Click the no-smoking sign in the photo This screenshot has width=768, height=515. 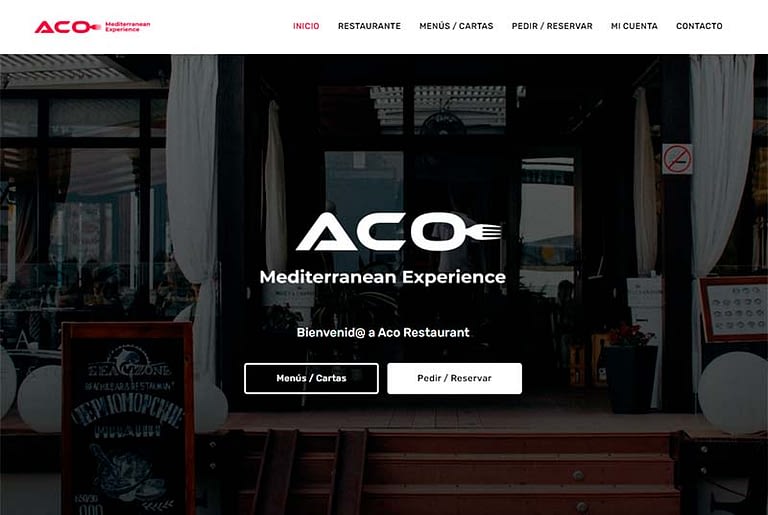(677, 159)
